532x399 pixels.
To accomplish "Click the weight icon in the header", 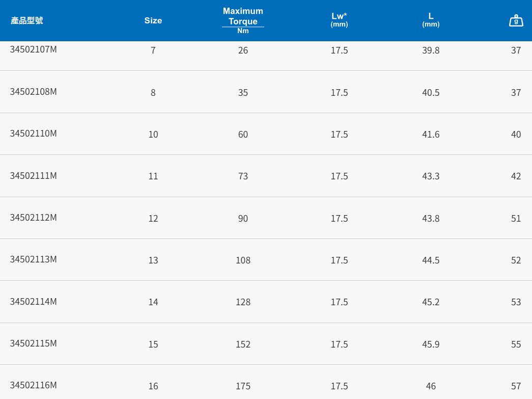I will click(516, 21).
